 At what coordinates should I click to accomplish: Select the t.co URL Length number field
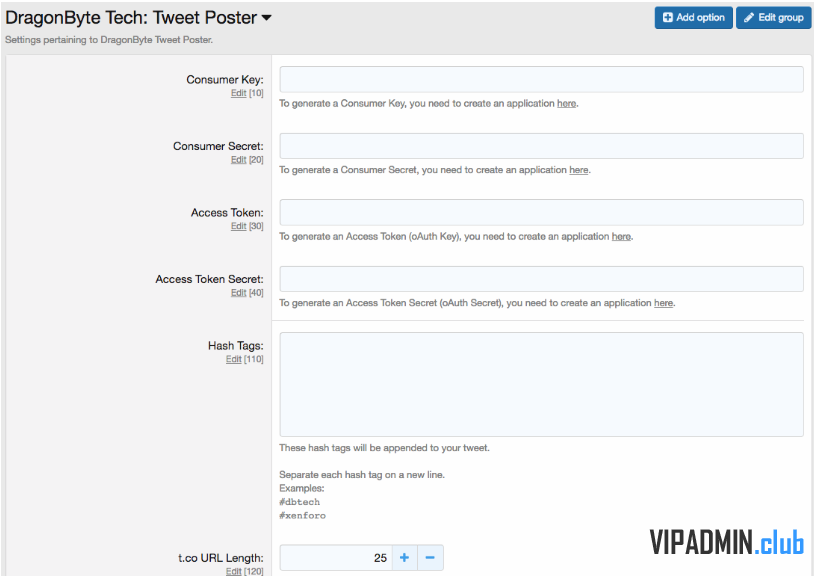(x=336, y=558)
